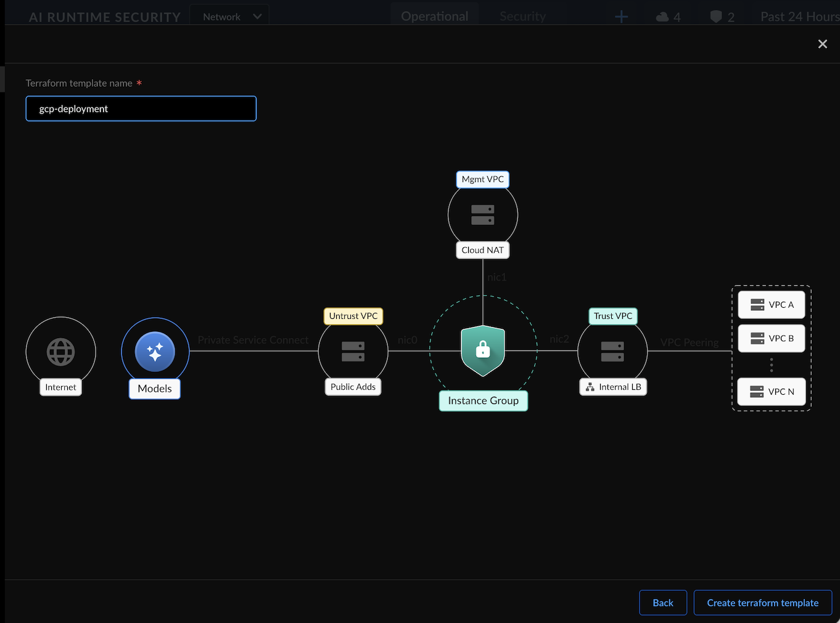
Task: Click the Untrust VPC server icon
Action: [353, 351]
